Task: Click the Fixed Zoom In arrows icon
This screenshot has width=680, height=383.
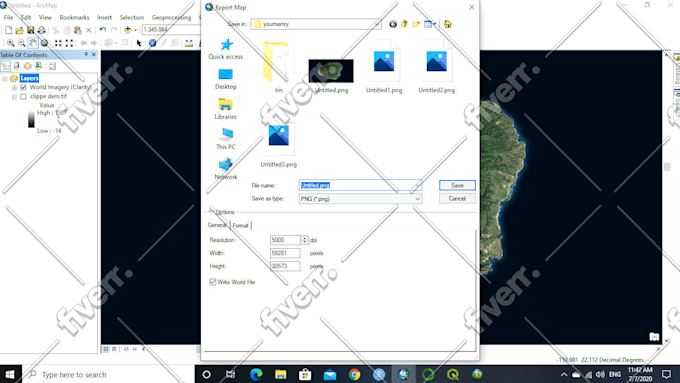Action: click(x=58, y=43)
